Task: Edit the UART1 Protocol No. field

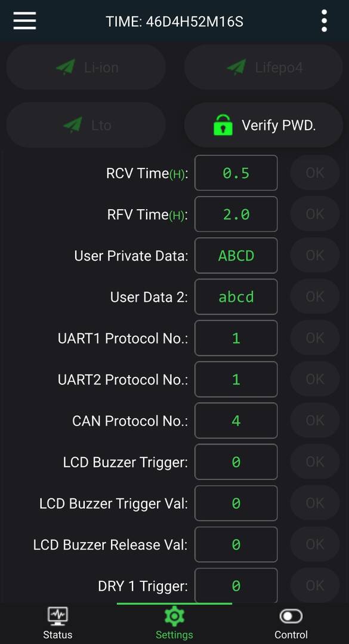Action: click(236, 338)
